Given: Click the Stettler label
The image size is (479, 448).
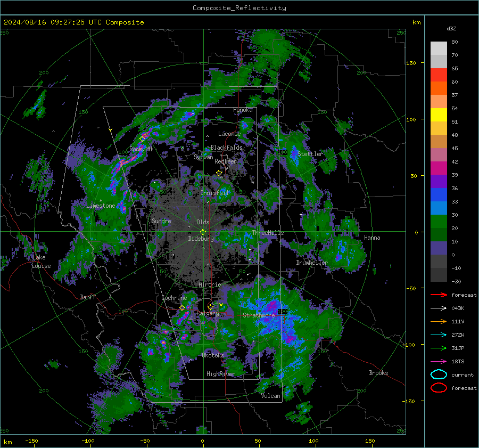Looking at the screenshot, I should coord(310,154).
